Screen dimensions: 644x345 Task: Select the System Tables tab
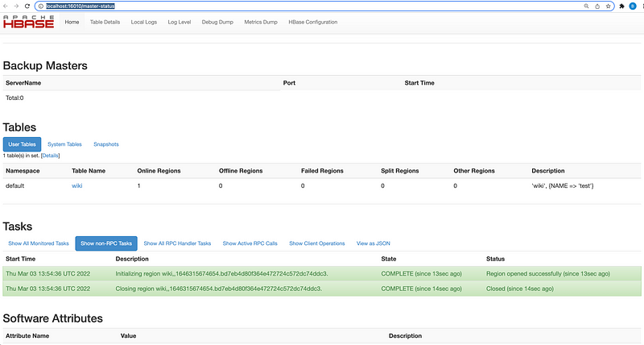tap(64, 144)
